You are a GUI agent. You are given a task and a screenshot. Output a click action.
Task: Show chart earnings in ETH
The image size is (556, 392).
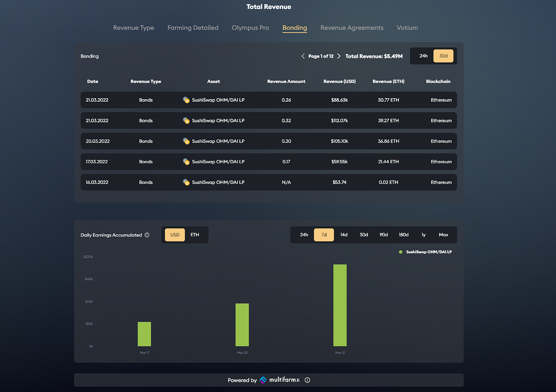195,235
